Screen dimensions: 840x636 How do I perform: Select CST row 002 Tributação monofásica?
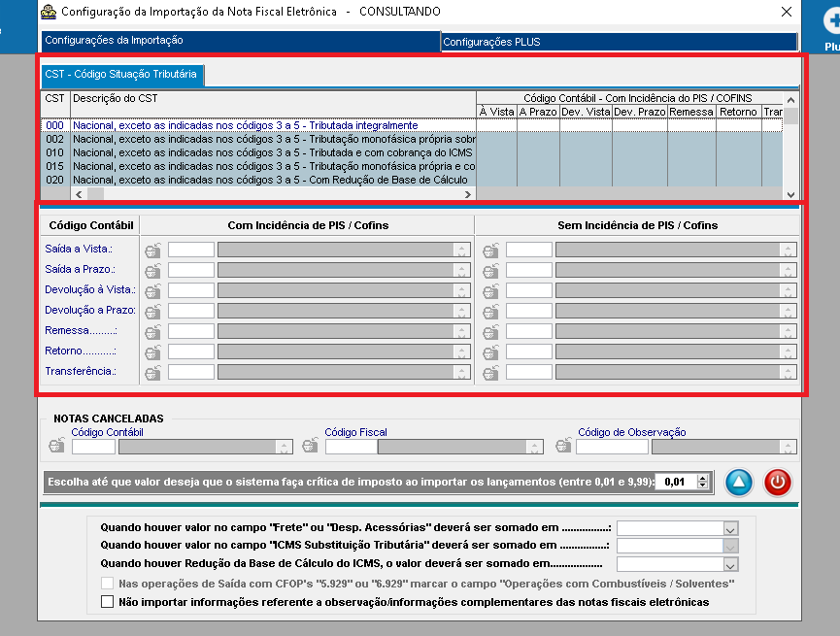[x=412, y=139]
